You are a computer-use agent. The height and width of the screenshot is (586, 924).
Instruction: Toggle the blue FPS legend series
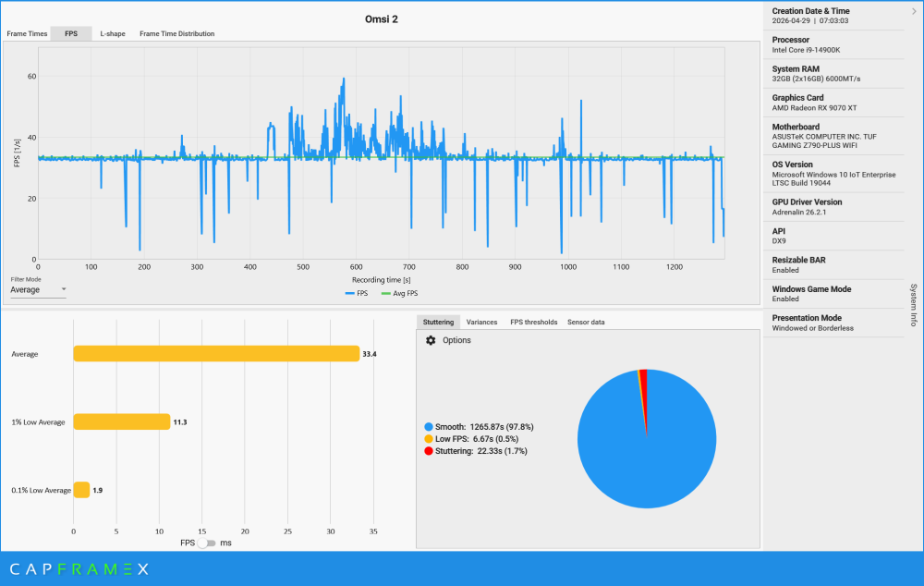click(x=357, y=293)
